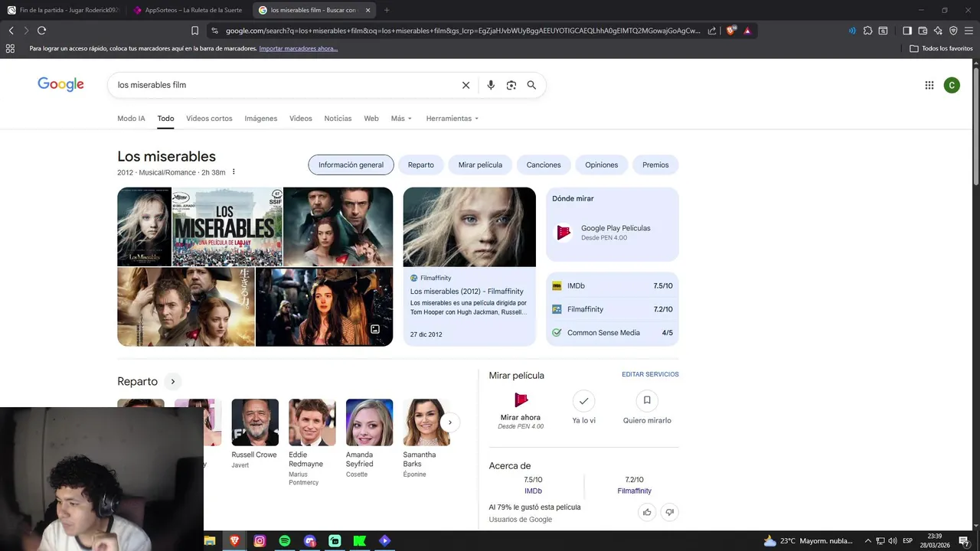980x551 pixels.
Task: Open Kick app from the taskbar
Action: pos(360,541)
